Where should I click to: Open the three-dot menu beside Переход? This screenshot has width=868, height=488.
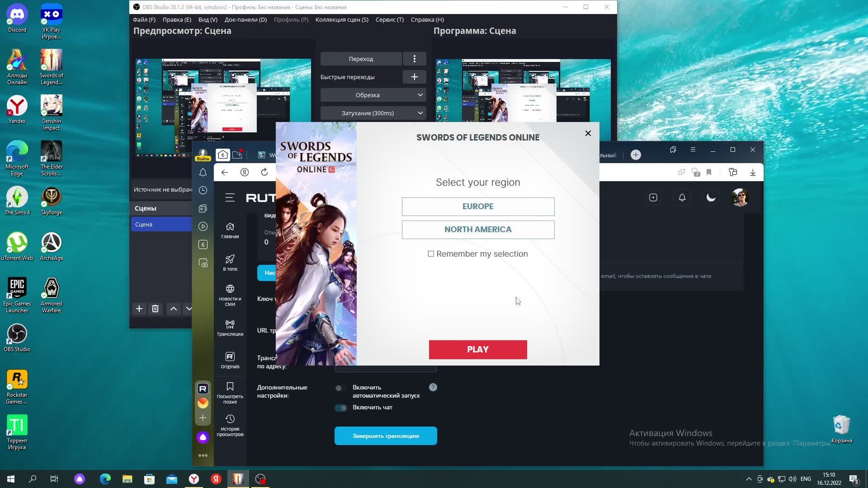coord(414,59)
